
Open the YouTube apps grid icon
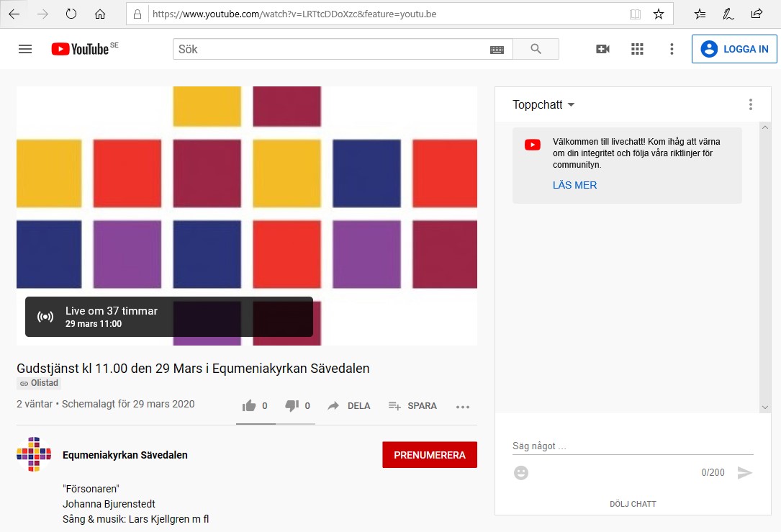click(x=637, y=49)
